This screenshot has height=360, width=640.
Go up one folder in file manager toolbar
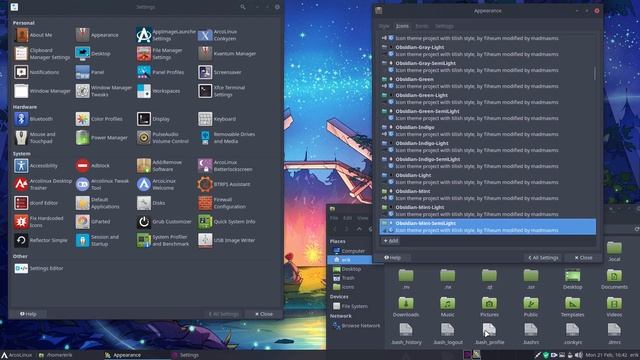[x=359, y=229]
